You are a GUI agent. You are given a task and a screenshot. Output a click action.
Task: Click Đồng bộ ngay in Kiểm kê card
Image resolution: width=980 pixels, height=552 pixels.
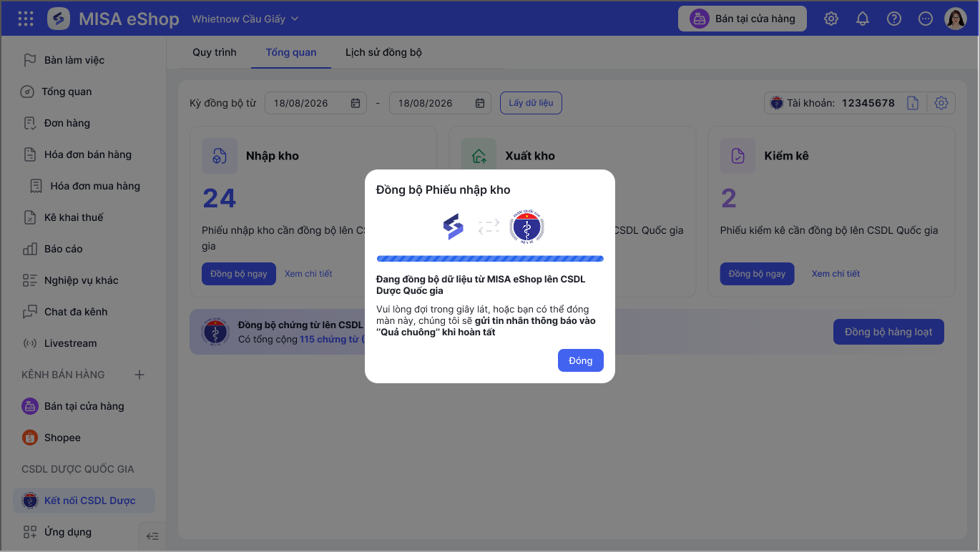click(x=757, y=274)
